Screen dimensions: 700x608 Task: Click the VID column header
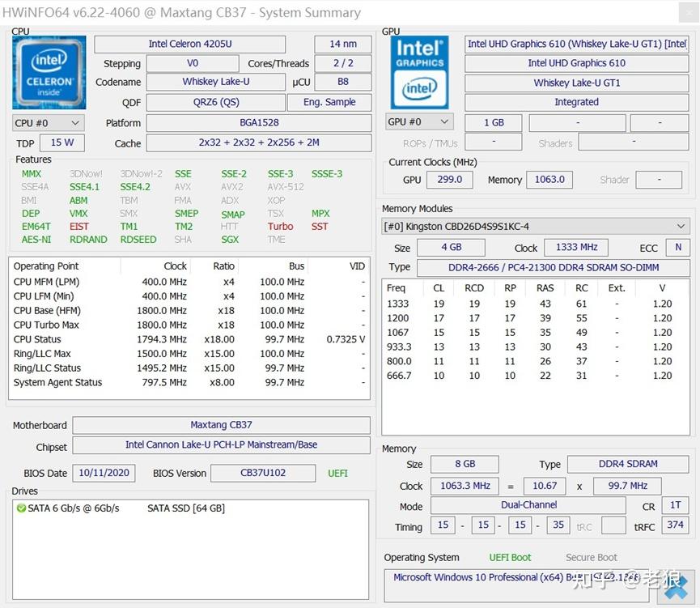pos(356,266)
